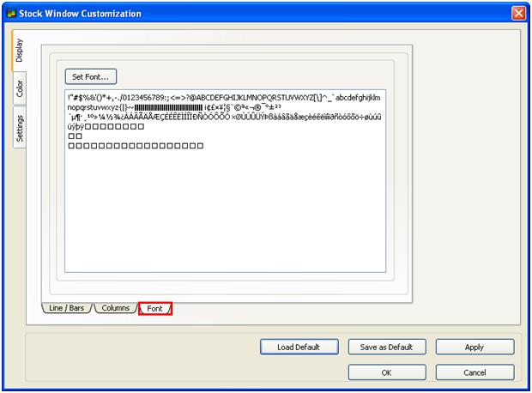Open the Color vertical tab
Viewport: 532px width, 393px height.
tap(20, 88)
